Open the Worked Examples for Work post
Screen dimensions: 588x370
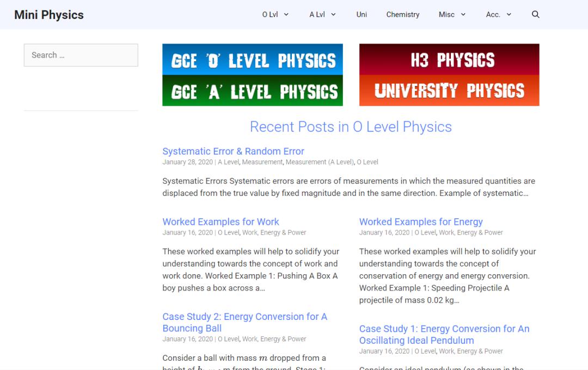220,221
